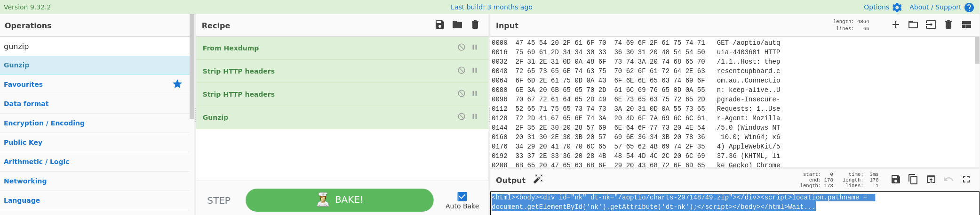This screenshot has width=980, height=215.
Task: Open file as input icon
Action: [x=931, y=25]
